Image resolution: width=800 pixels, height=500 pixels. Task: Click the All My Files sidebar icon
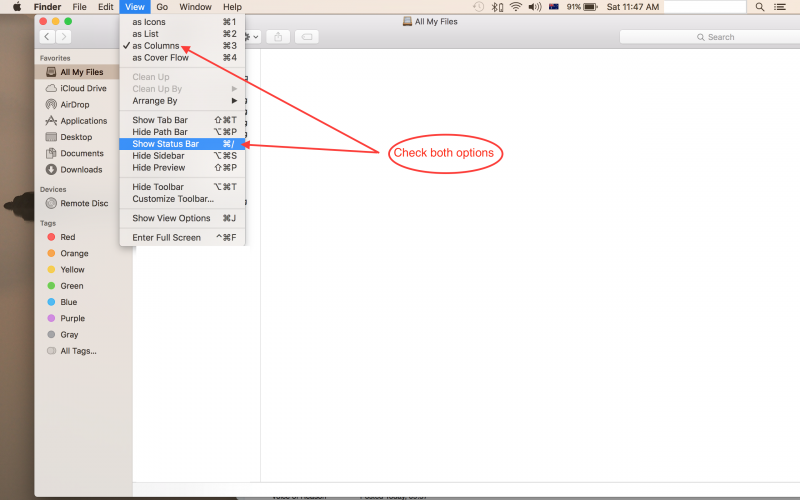(x=51, y=72)
